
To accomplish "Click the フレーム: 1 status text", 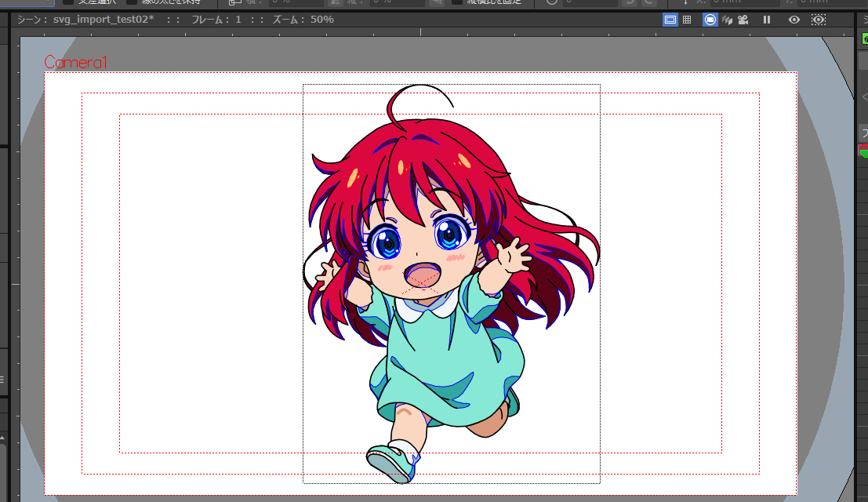I will (216, 20).
